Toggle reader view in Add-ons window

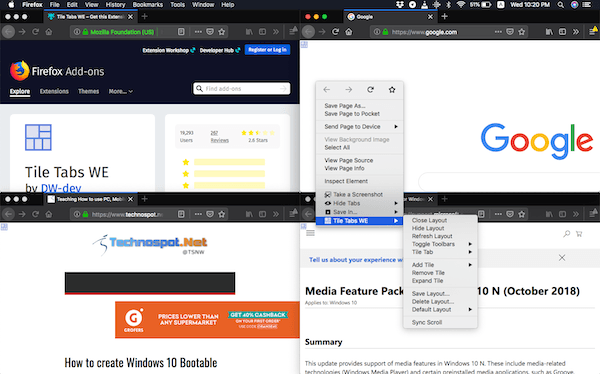click(181, 32)
